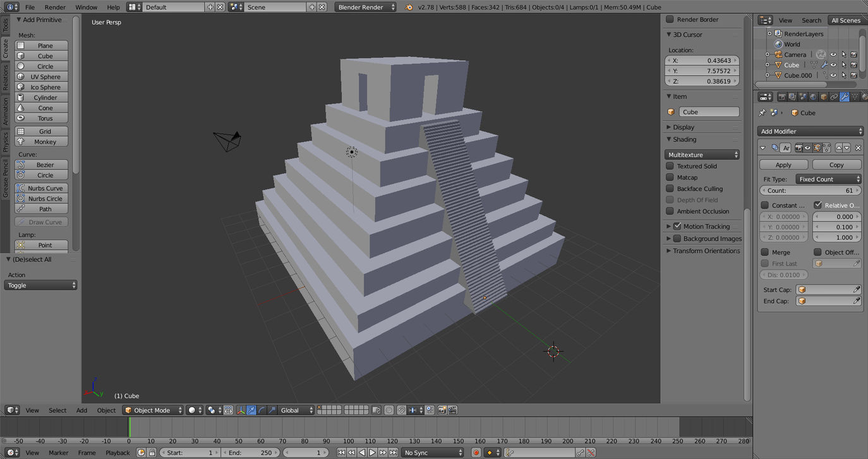Pin the current object in properties
The height and width of the screenshot is (459, 868).
762,112
